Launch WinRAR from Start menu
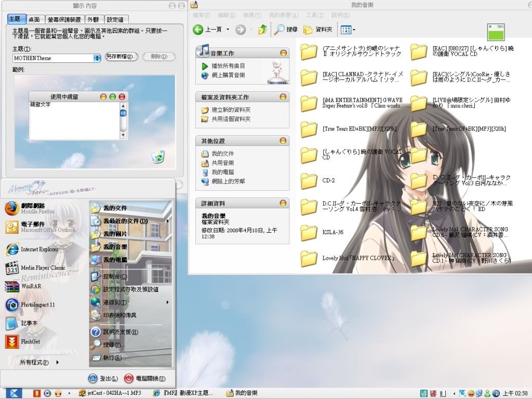 [23, 286]
